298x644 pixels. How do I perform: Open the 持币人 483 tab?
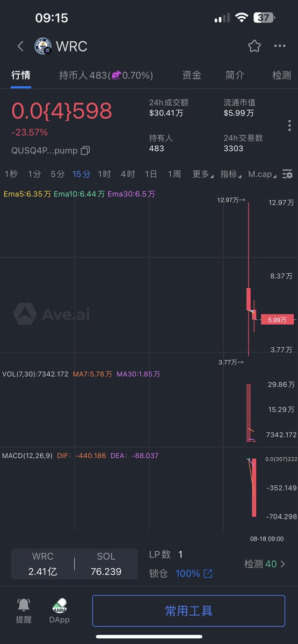pos(106,75)
